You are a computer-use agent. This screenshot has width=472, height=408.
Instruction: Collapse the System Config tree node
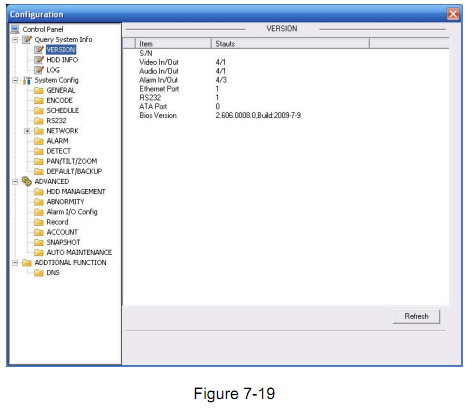[x=15, y=80]
